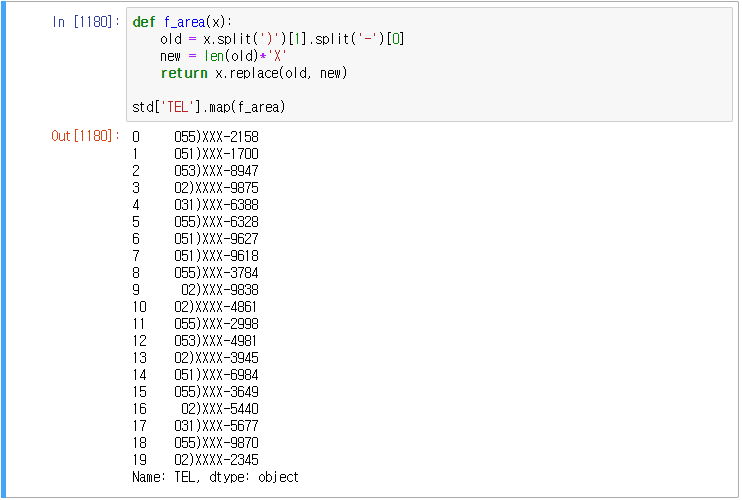Select output row 0 value 055)XXX-2158
This screenshot has width=742, height=500.
tap(216, 137)
